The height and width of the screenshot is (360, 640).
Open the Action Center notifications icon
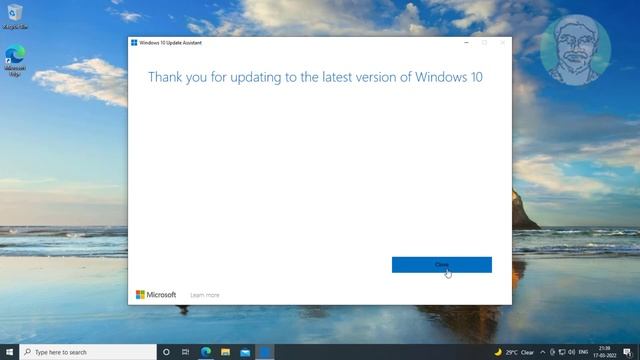point(628,352)
